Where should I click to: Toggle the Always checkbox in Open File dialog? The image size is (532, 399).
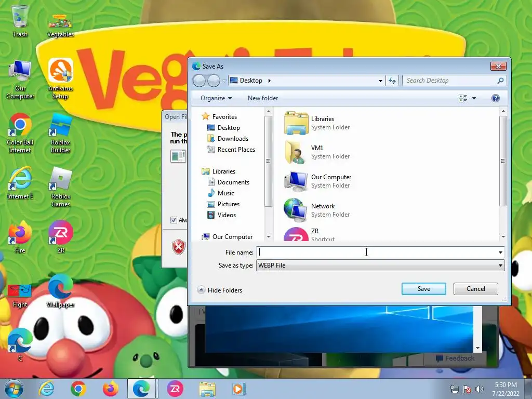(x=174, y=220)
